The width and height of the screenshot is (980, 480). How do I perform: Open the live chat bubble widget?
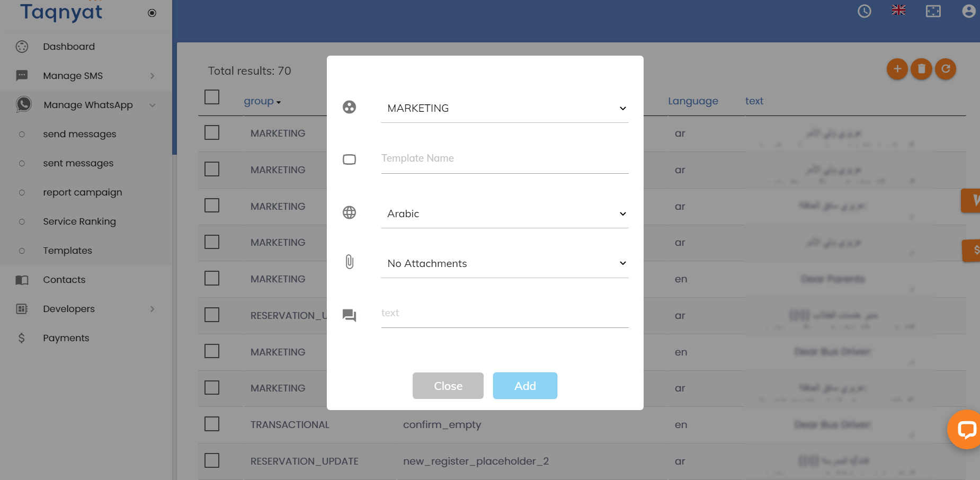coord(966,430)
